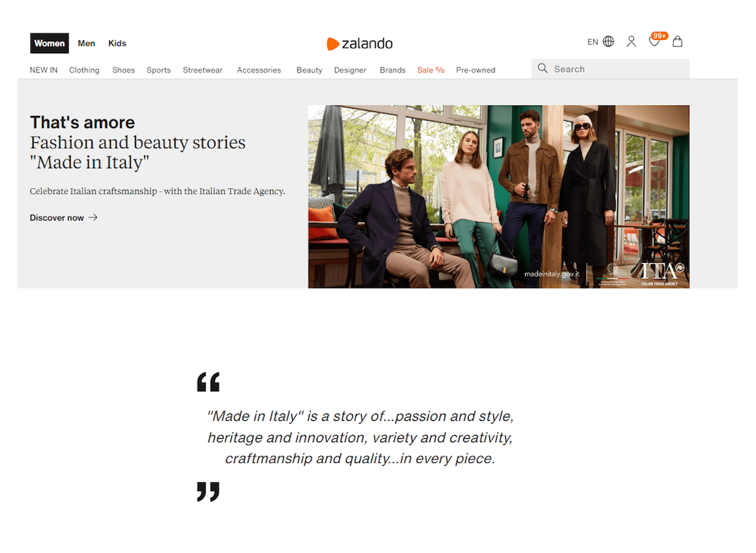This screenshot has width=756, height=553.
Task: Open the language globe icon
Action: tap(608, 41)
